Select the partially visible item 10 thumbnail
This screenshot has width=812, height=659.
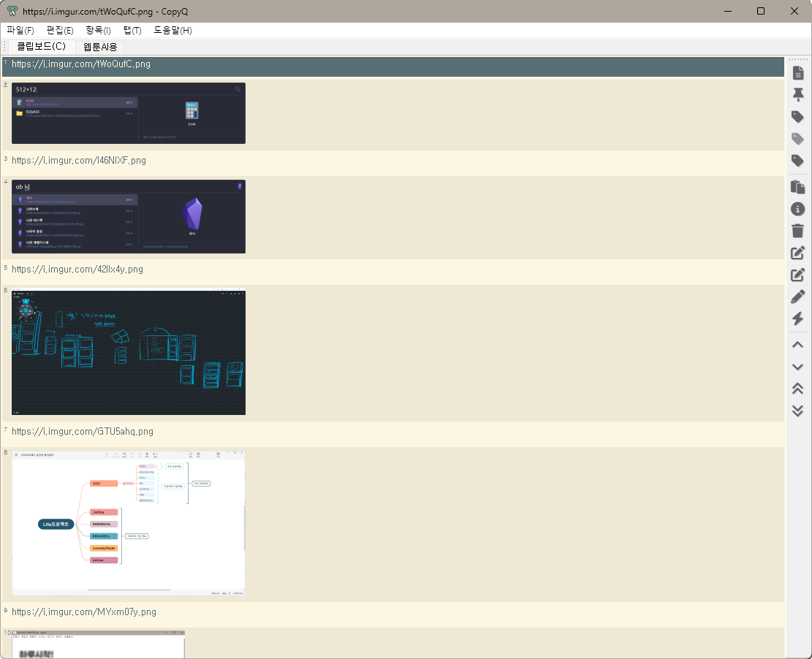click(x=99, y=644)
